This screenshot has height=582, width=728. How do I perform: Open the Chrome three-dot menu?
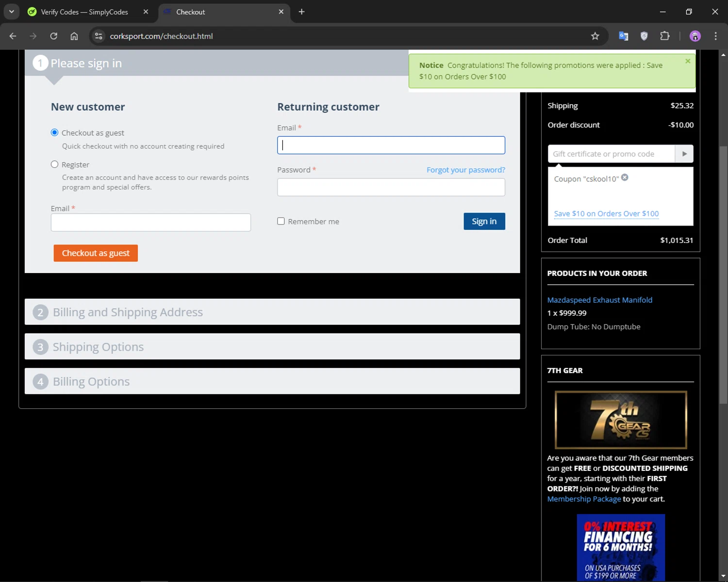(715, 36)
